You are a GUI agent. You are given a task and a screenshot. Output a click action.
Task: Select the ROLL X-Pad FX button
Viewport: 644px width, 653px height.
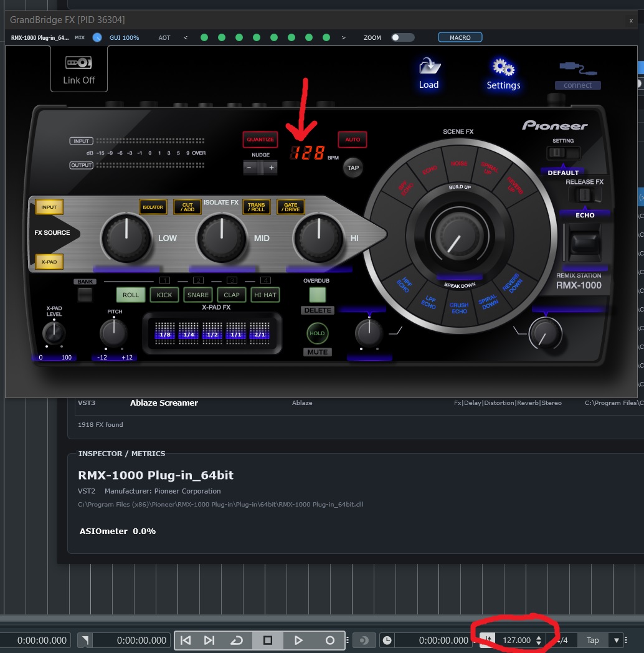(x=131, y=295)
